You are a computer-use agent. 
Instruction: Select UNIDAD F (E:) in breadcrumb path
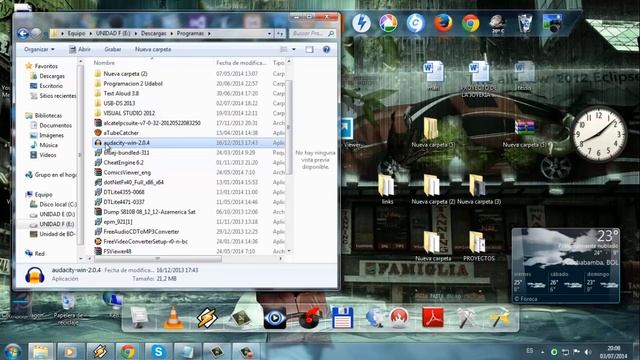(x=113, y=33)
